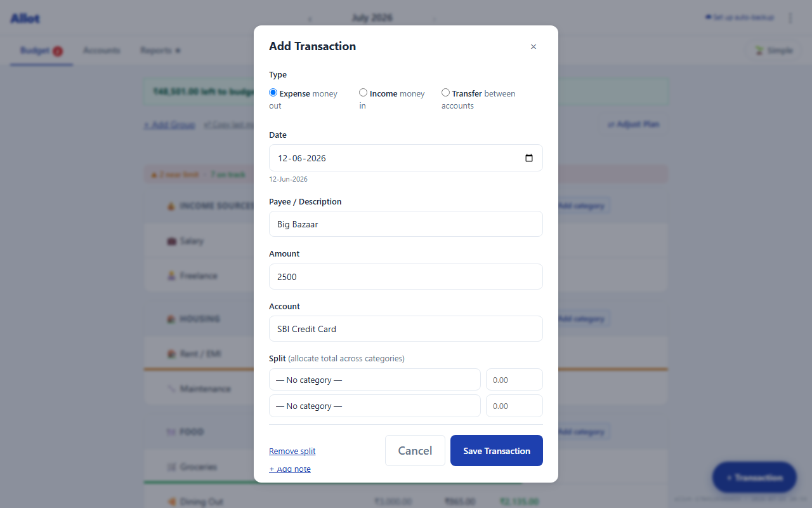Open the Account dropdown SBI Credit Card
Viewport: 812px width, 508px height.
coord(406,328)
